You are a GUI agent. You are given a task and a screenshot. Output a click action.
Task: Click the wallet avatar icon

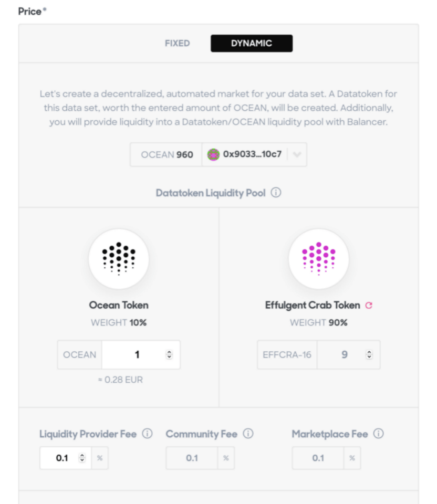pyautogui.click(x=213, y=155)
